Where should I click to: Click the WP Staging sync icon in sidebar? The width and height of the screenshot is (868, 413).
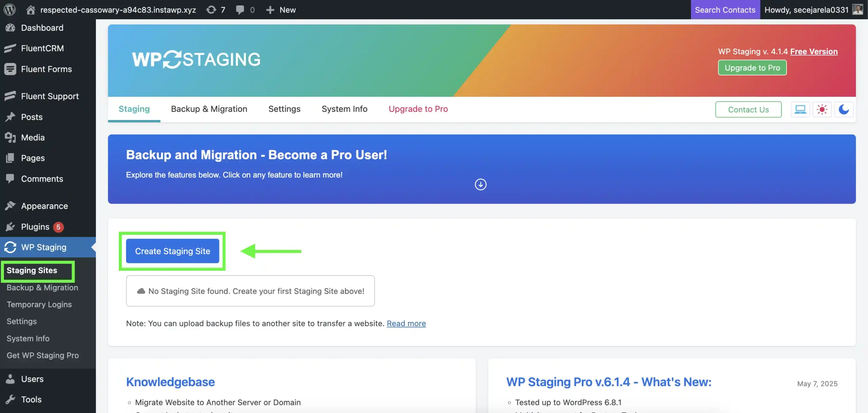10,247
